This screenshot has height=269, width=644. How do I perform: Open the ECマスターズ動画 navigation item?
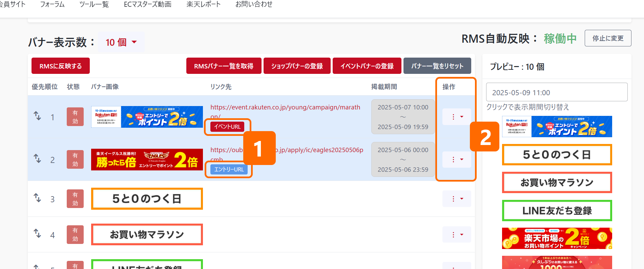[x=148, y=4]
